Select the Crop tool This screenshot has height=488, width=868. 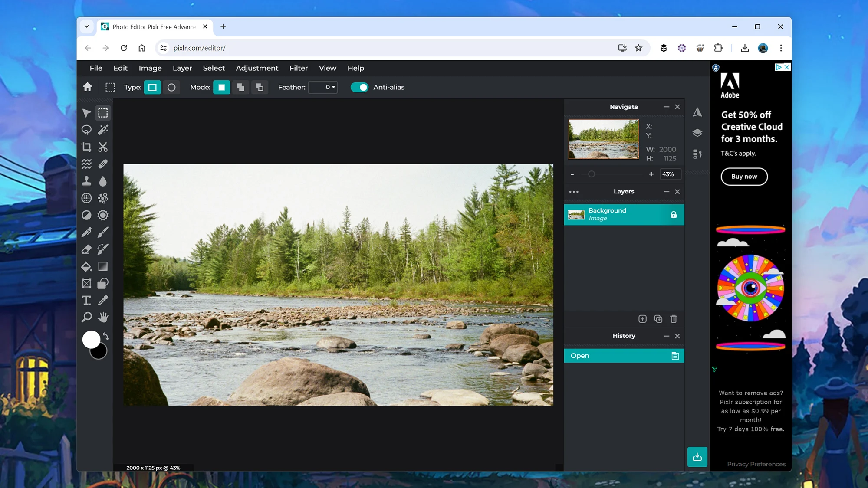[x=86, y=147]
